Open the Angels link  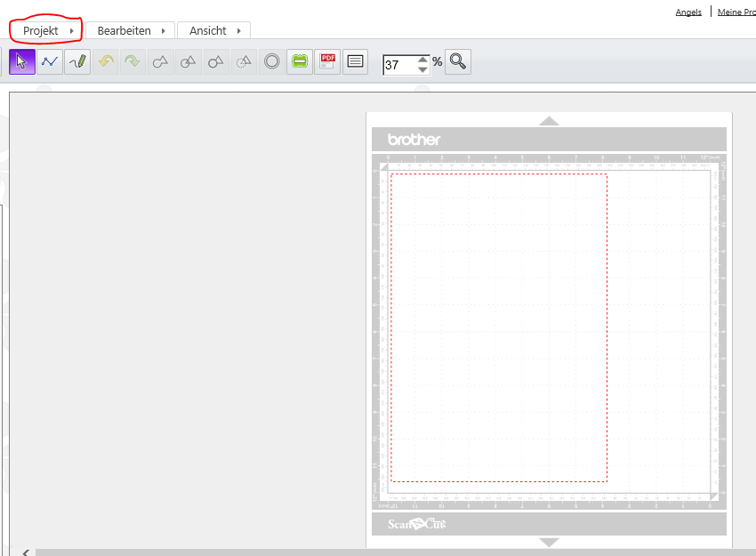688,12
